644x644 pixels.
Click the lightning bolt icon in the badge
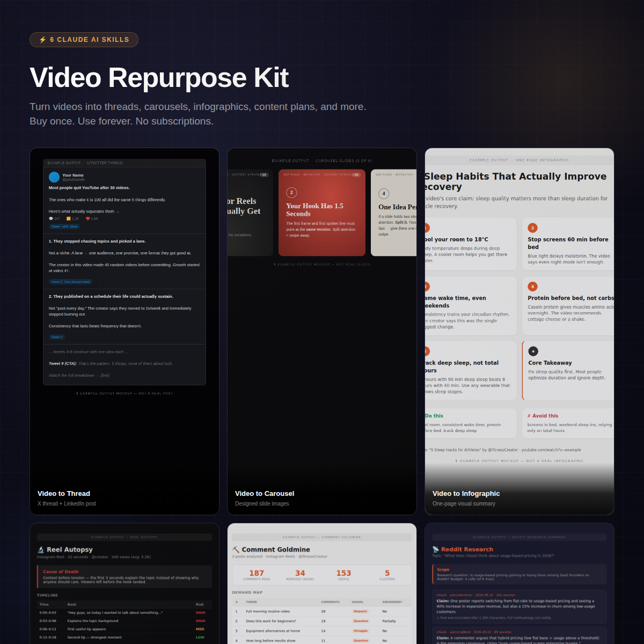(x=42, y=40)
